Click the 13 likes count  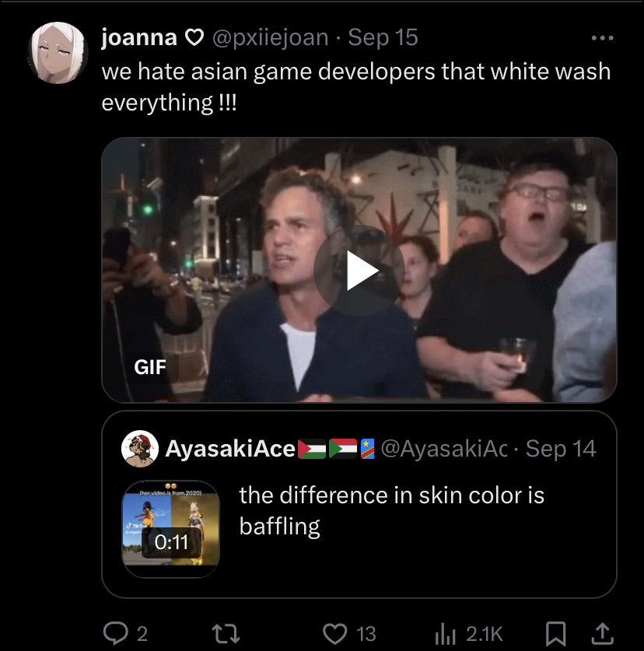365,633
